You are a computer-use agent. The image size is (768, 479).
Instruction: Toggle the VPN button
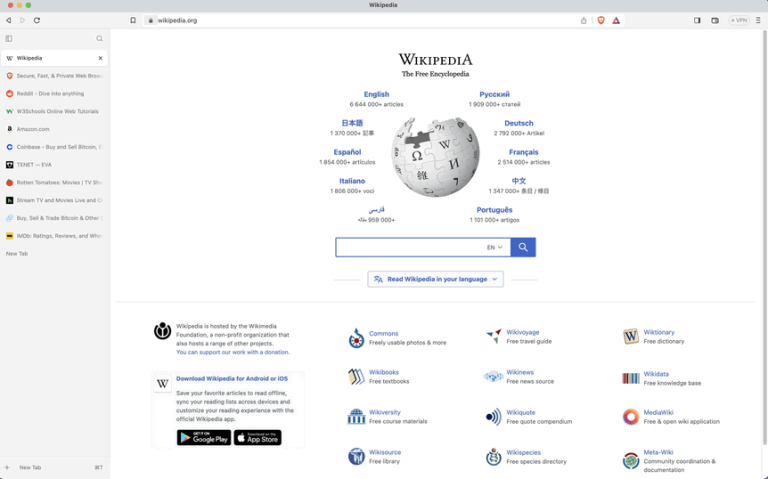coord(739,21)
